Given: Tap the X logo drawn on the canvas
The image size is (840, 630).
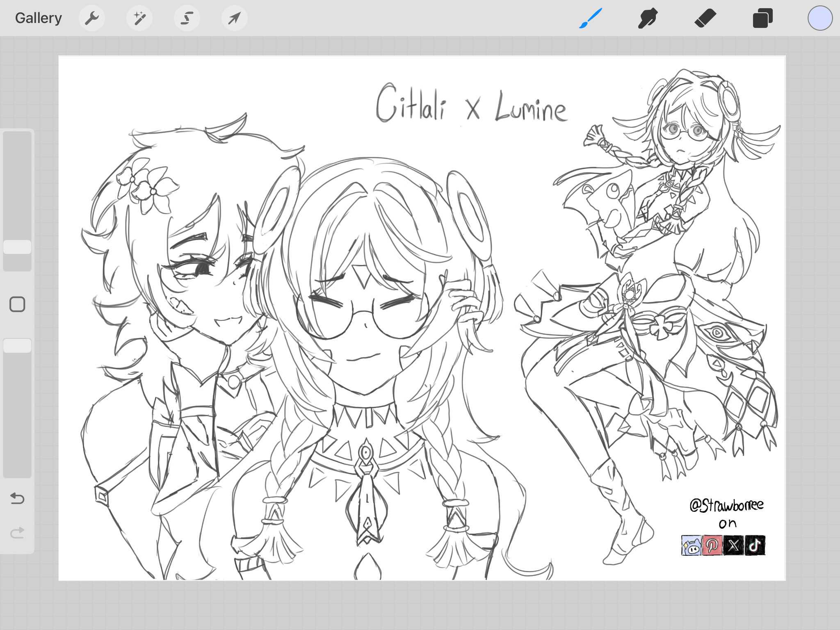Looking at the screenshot, I should pyautogui.click(x=733, y=546).
